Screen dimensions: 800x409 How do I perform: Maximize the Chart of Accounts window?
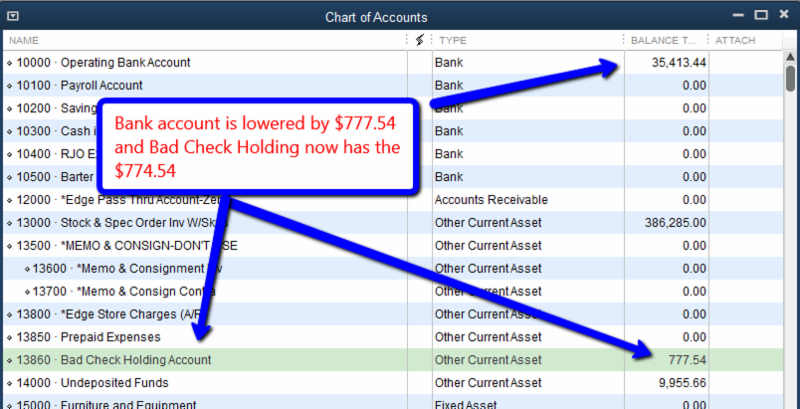click(761, 17)
